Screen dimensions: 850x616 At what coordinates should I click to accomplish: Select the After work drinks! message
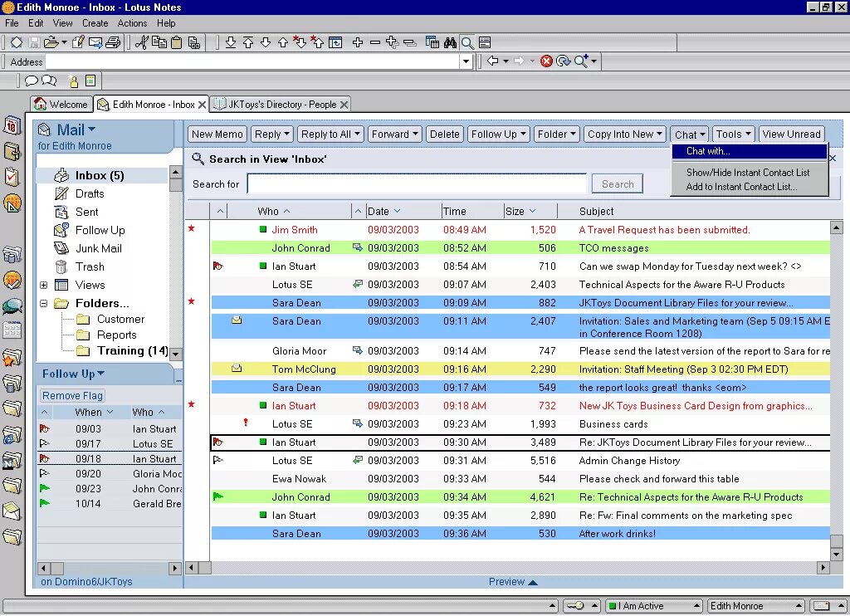[520, 534]
